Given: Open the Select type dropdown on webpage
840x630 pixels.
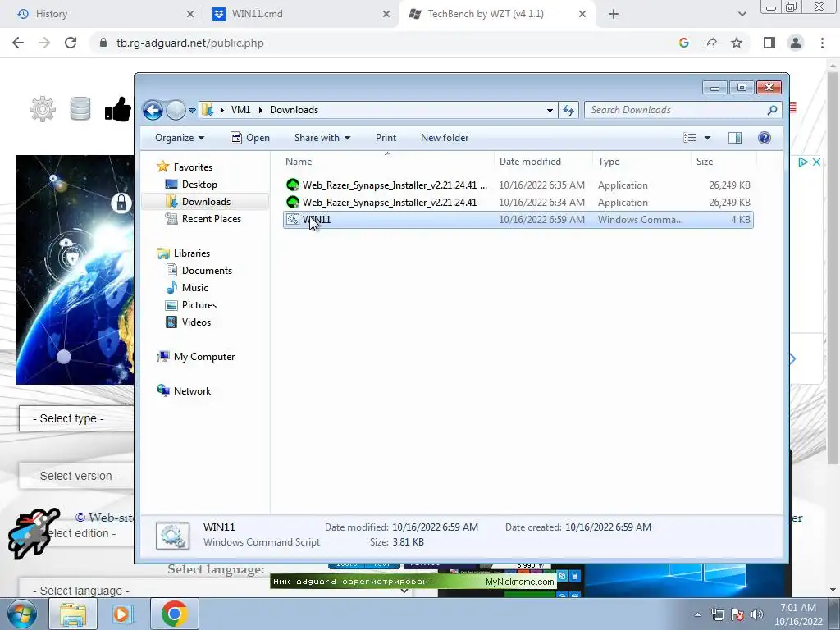Looking at the screenshot, I should pos(76,418).
